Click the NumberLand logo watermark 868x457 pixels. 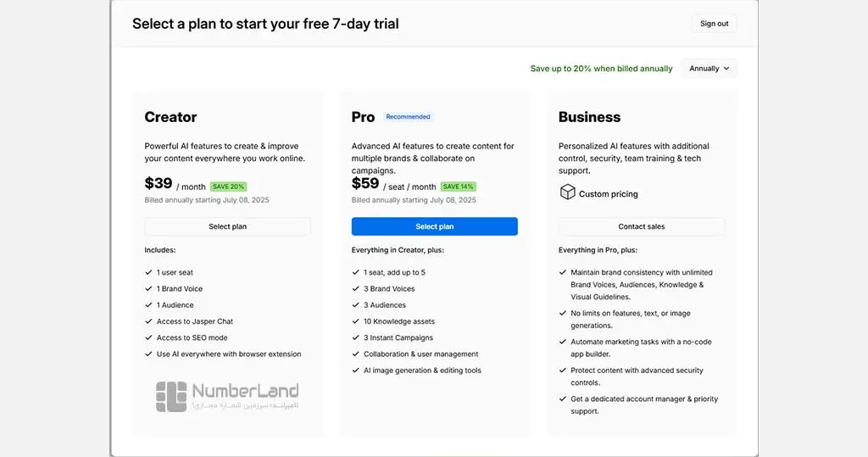pyautogui.click(x=227, y=396)
